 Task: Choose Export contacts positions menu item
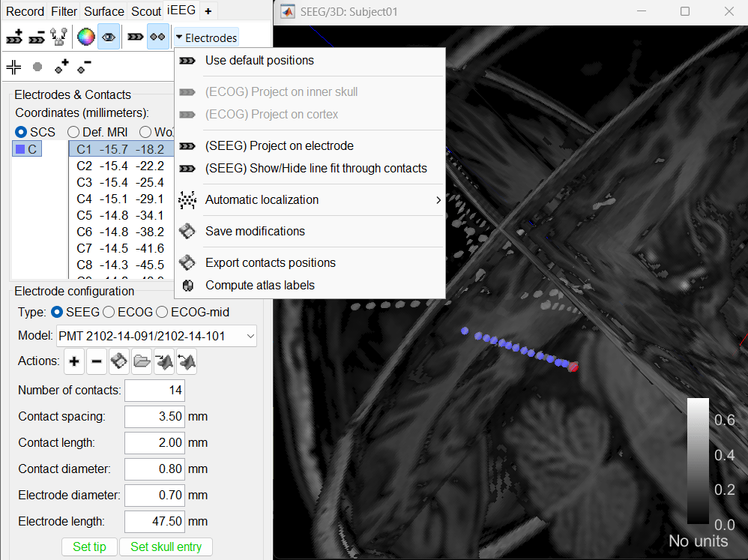tap(270, 263)
